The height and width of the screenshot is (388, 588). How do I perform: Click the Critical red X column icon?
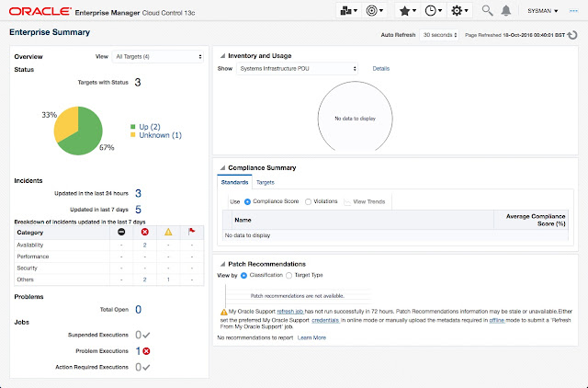[145, 232]
